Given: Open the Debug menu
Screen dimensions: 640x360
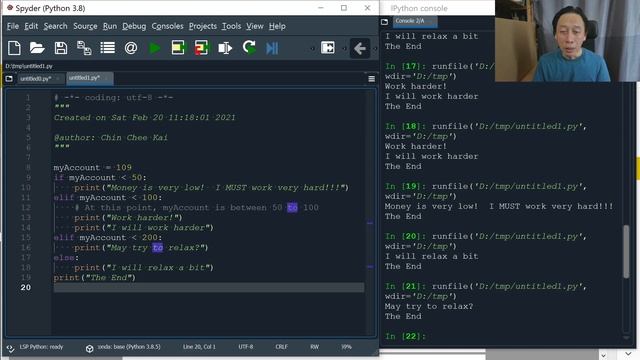Looking at the screenshot, I should (134, 26).
